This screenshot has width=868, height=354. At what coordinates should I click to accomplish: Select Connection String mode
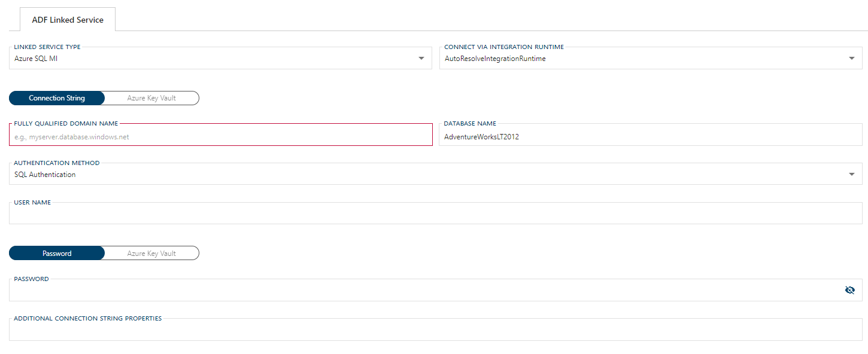coord(56,97)
